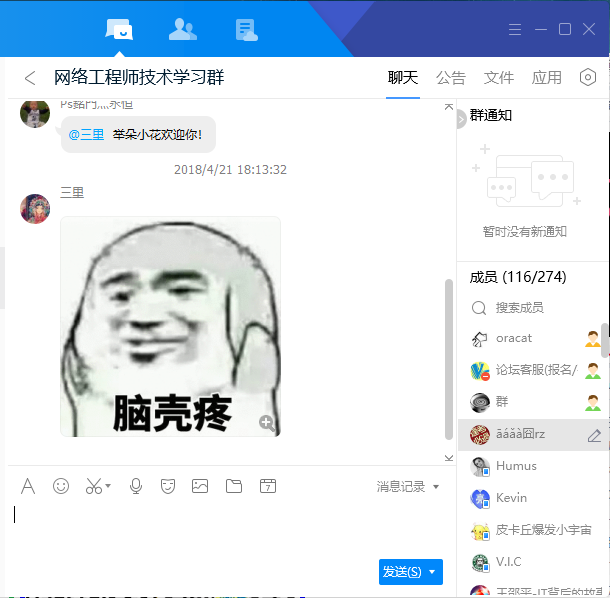Click the first sender's avatar photo
The height and width of the screenshot is (598, 610).
(x=35, y=114)
